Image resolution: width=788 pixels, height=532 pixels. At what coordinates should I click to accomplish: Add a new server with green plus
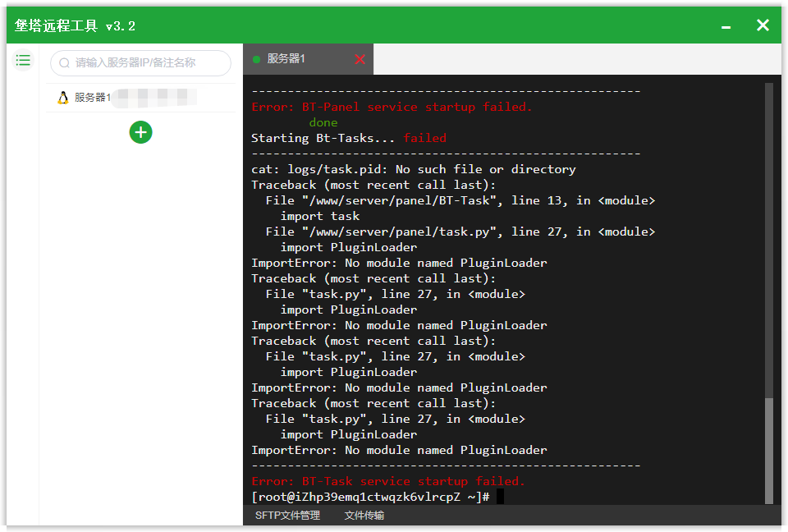click(140, 132)
